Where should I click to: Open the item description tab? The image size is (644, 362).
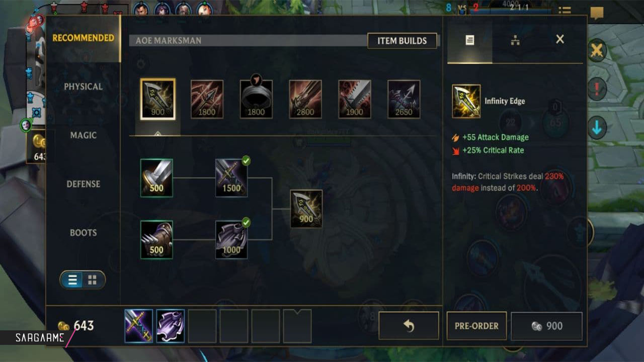pos(469,40)
